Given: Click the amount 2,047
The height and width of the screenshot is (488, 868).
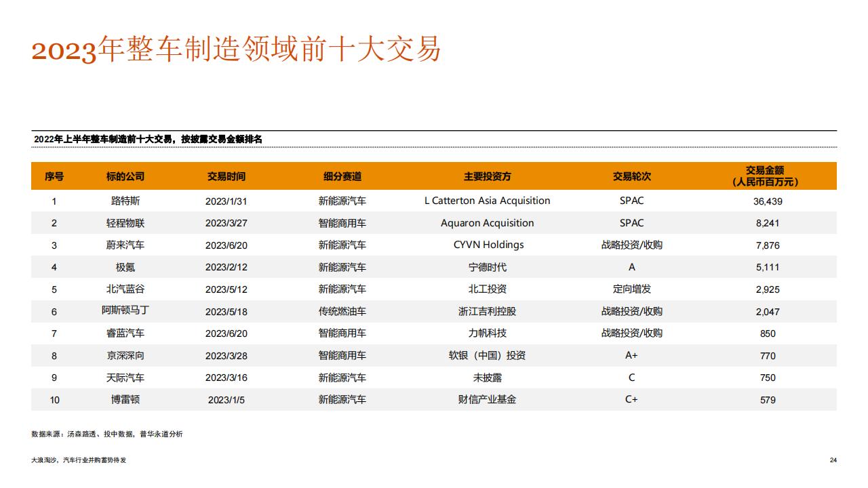Looking at the screenshot, I should (768, 312).
